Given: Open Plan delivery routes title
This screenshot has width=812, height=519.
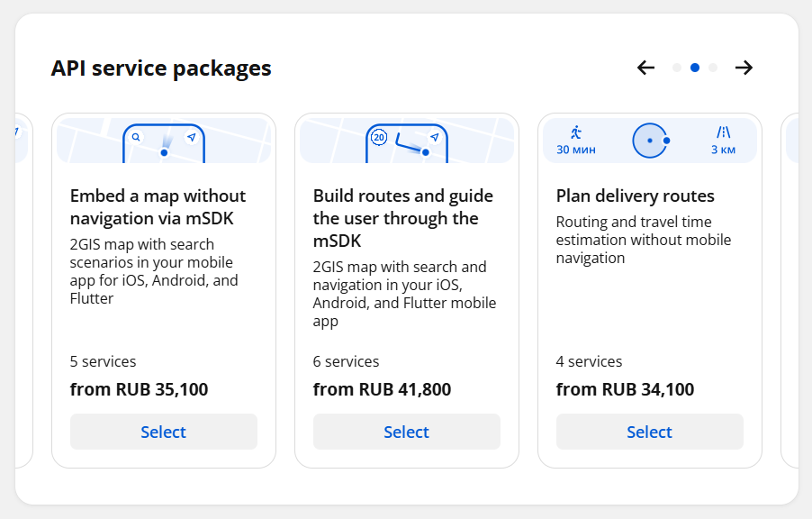Looking at the screenshot, I should coord(636,196).
